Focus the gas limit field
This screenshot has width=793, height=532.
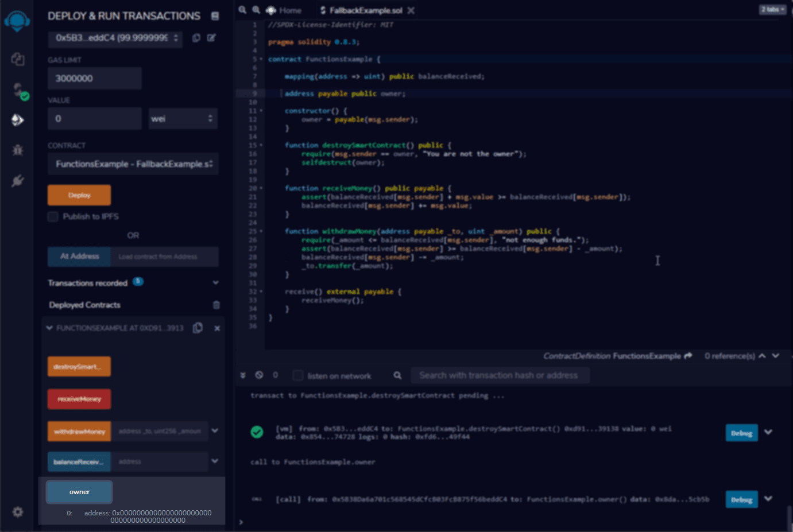pyautogui.click(x=95, y=79)
